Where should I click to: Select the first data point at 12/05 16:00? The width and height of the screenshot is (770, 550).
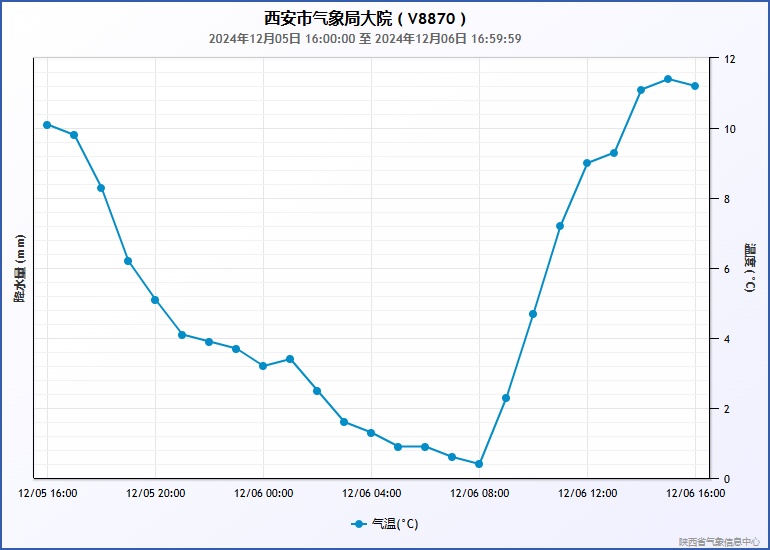click(x=47, y=125)
